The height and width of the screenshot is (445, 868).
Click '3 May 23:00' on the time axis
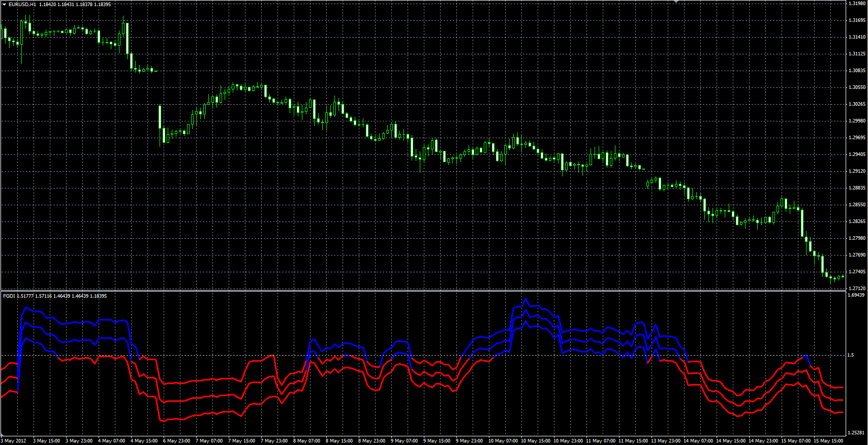[79, 441]
